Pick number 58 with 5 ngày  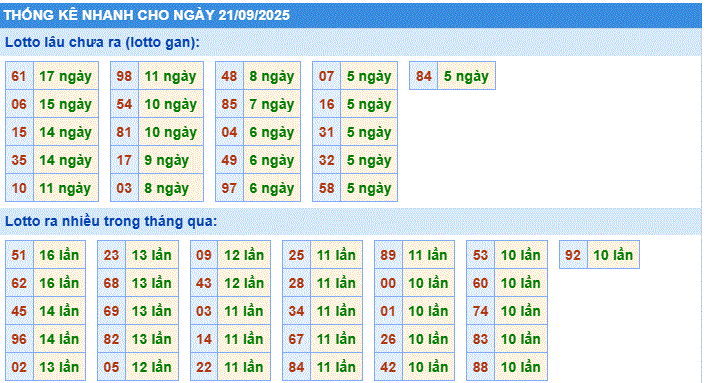[326, 188]
